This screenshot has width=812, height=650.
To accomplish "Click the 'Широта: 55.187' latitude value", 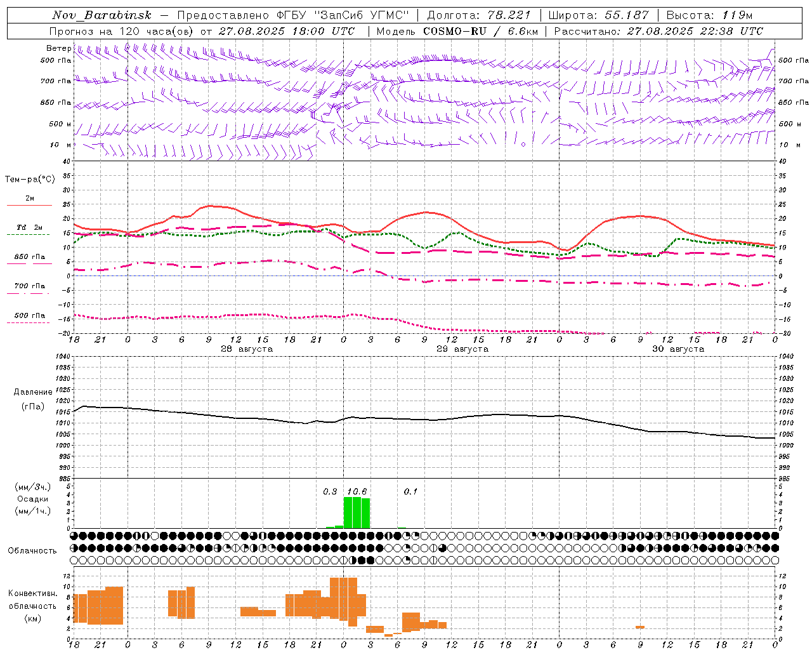I will 598,15.
